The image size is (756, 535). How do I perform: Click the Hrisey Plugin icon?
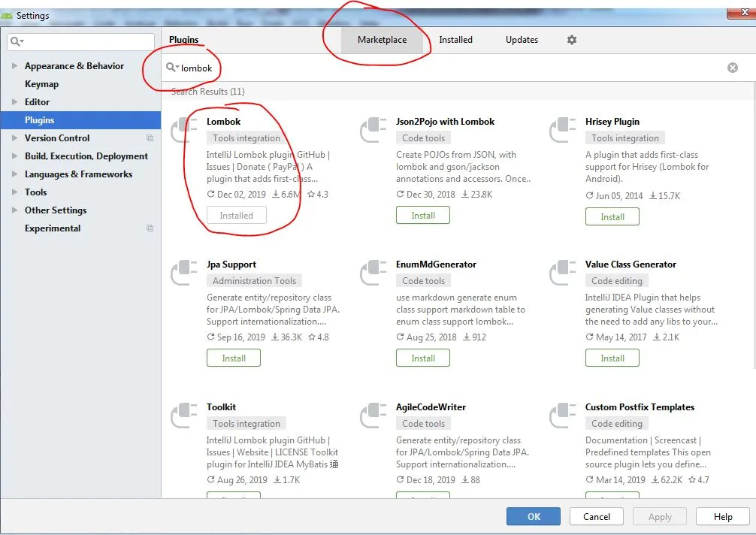click(563, 130)
